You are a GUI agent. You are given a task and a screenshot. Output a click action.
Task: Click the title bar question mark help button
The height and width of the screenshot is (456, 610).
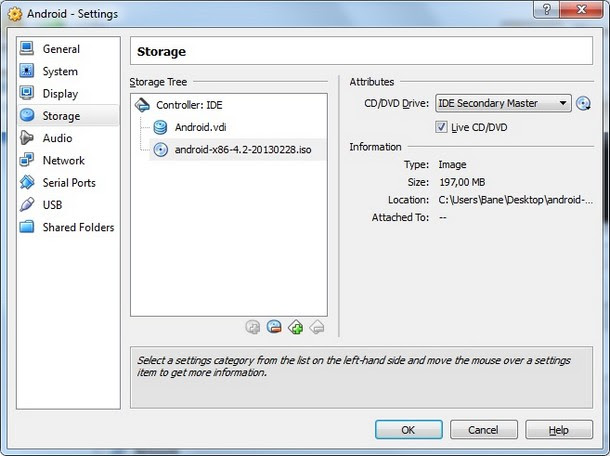point(546,9)
